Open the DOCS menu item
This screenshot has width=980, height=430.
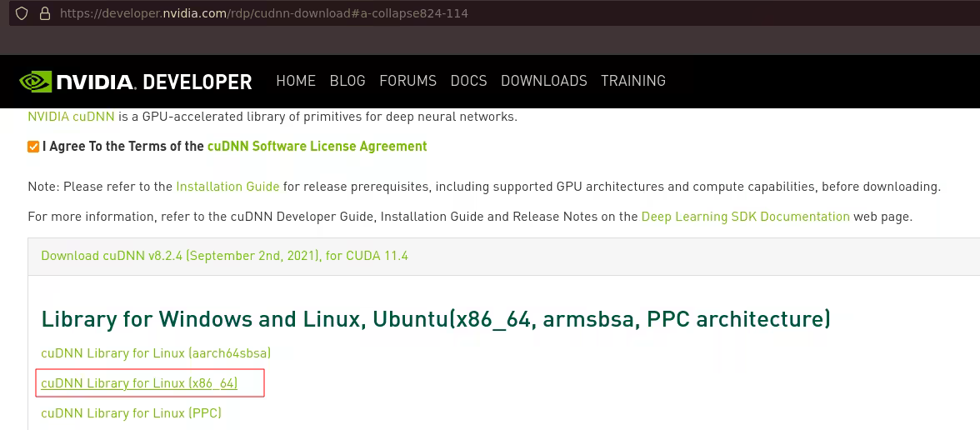468,81
